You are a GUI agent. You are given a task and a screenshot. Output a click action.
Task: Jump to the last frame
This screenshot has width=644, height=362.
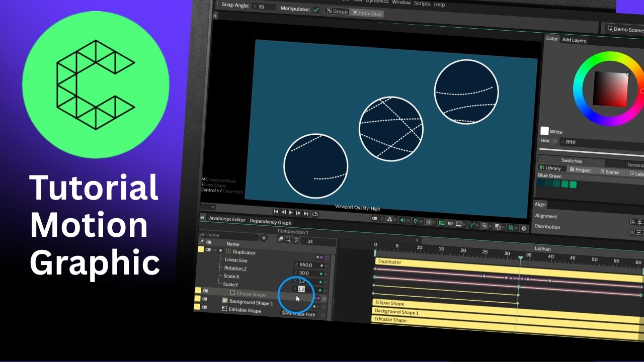[306, 214]
